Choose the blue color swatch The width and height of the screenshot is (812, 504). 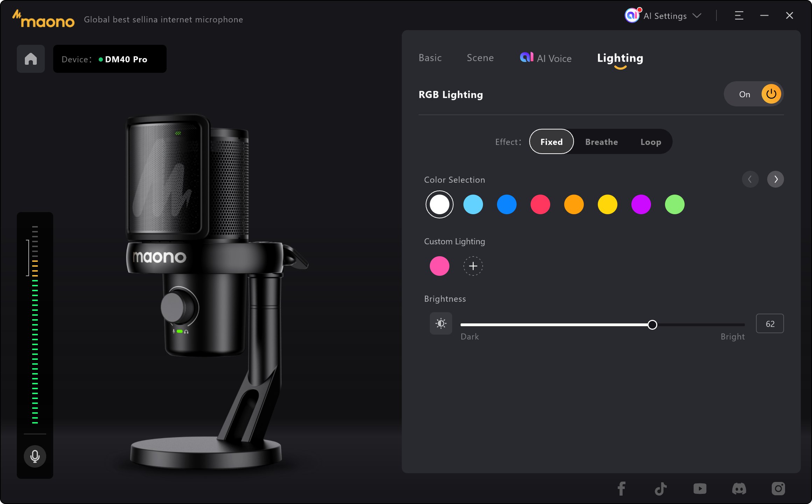coord(507,204)
